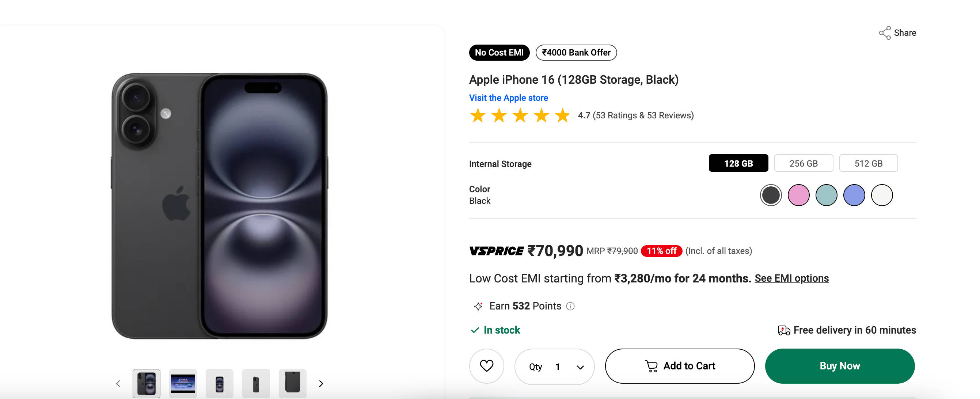The width and height of the screenshot is (980, 399).
Task: Select the second product thumbnail image
Action: (183, 383)
